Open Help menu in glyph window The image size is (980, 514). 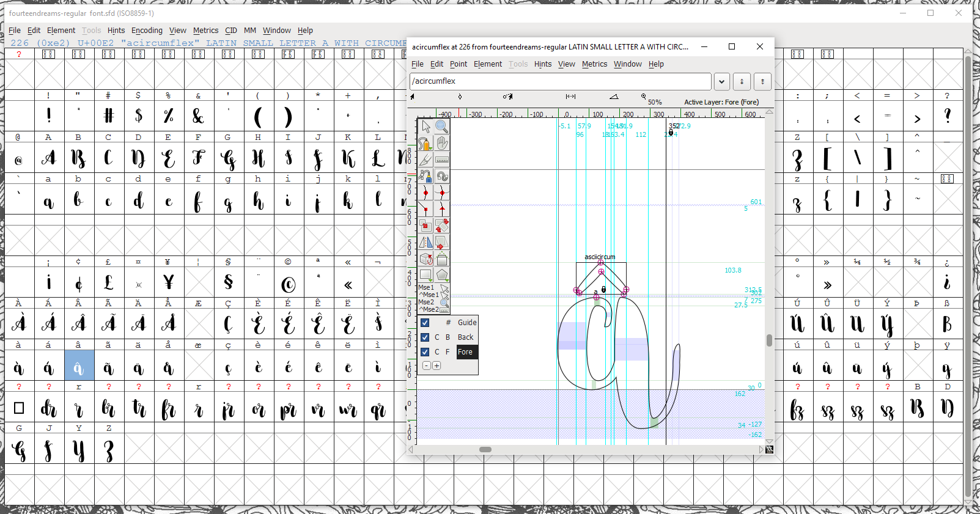(656, 64)
